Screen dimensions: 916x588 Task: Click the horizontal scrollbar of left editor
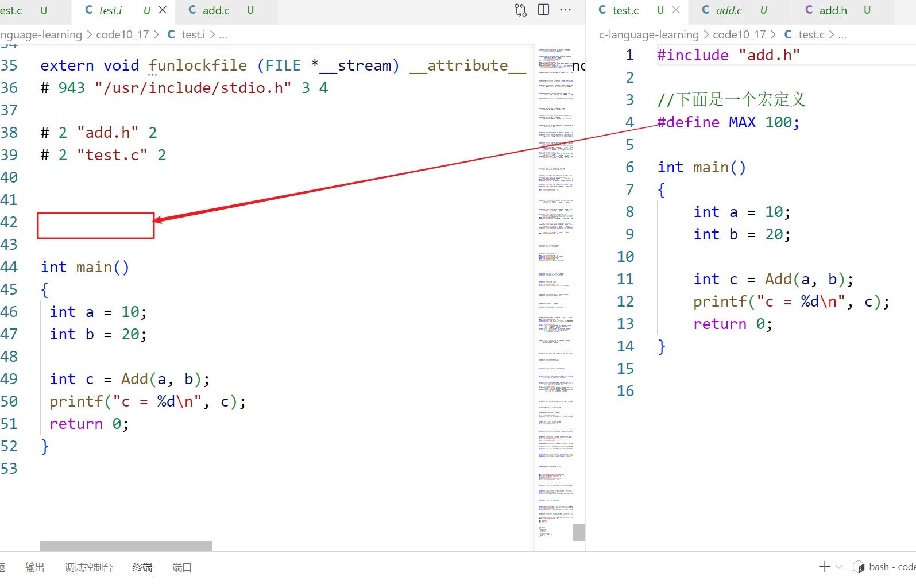coord(126,546)
